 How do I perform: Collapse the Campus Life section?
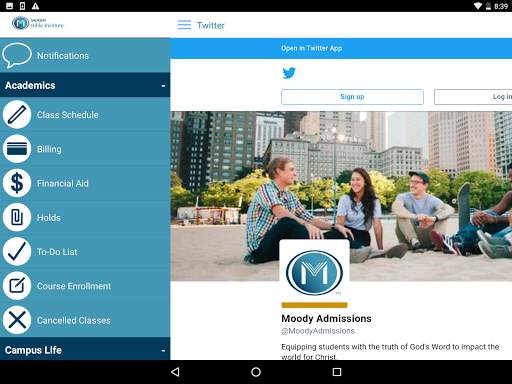click(x=85, y=349)
